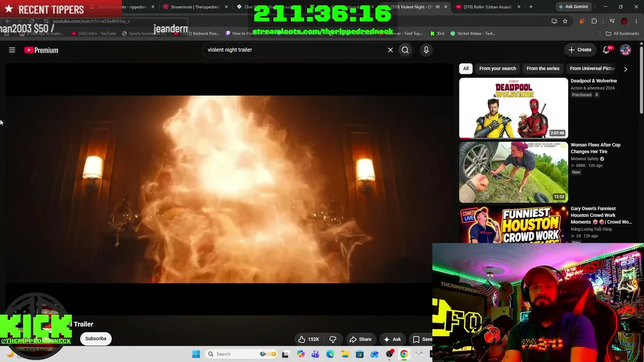Switch to the Rollin' (Urban Assault) tab
The image size is (644, 362).
[x=488, y=7]
